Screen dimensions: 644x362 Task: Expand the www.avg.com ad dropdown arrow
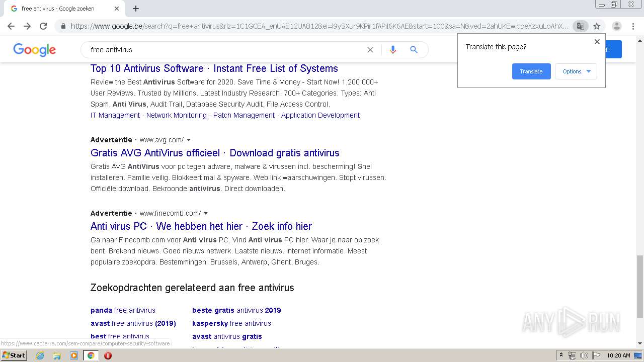coord(189,140)
